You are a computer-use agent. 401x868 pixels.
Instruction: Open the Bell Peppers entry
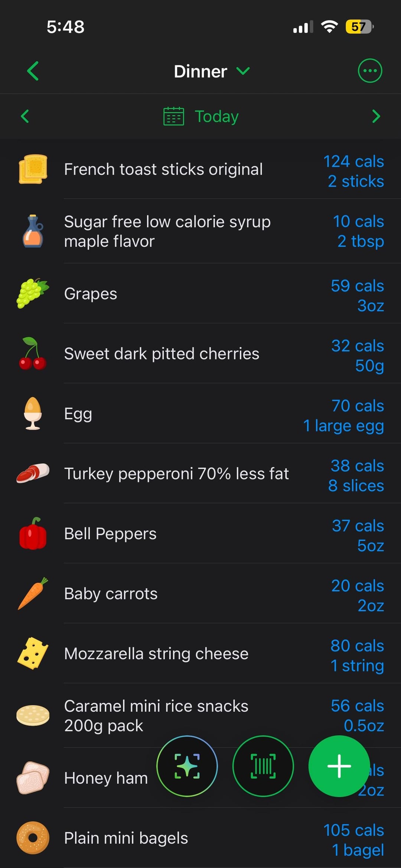point(110,534)
